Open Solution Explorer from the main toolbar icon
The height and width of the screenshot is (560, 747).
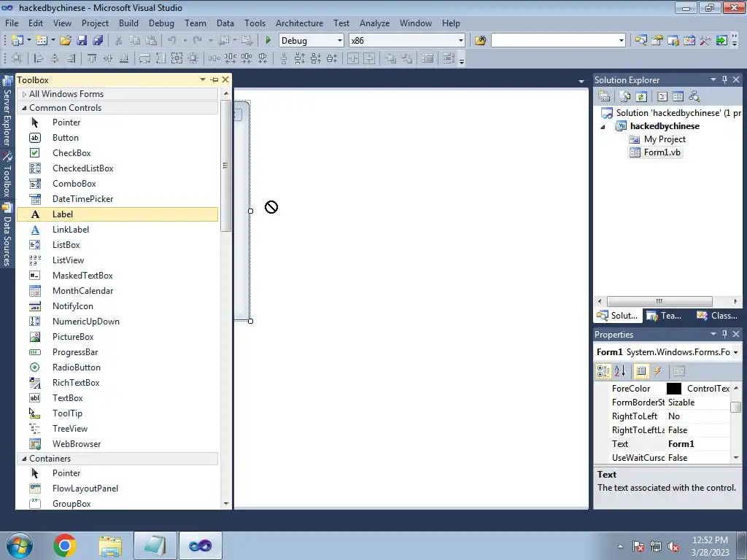click(x=641, y=41)
